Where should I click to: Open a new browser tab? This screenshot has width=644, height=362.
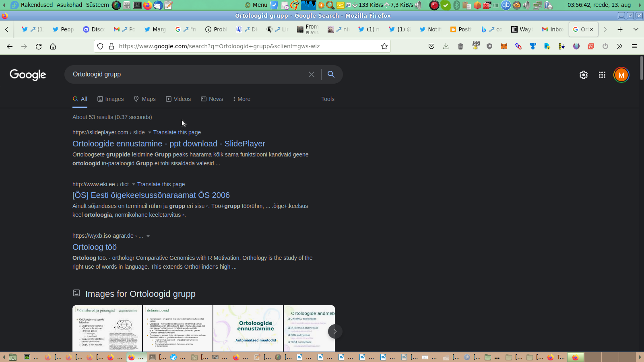[x=620, y=29]
